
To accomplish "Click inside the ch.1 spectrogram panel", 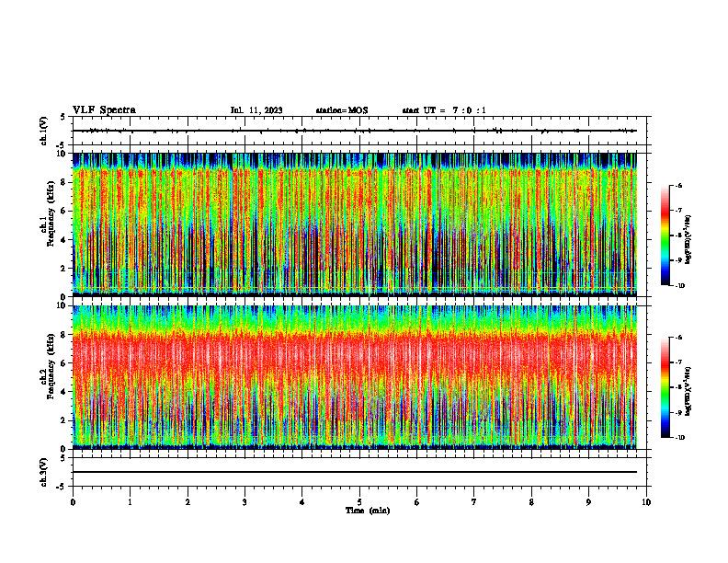I will (355, 224).
